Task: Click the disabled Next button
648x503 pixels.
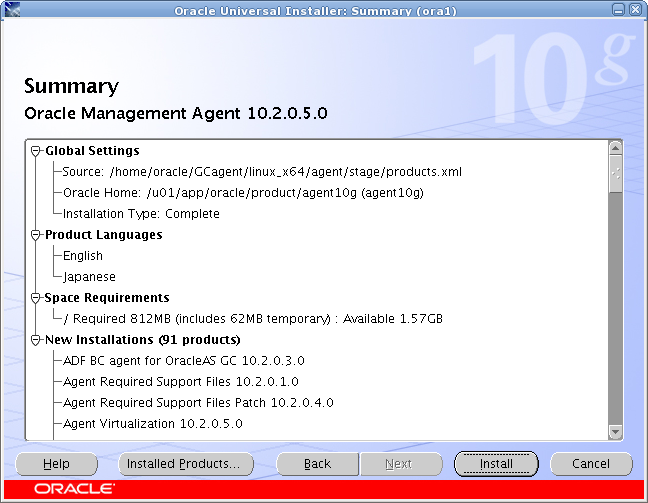Action: [x=401, y=464]
